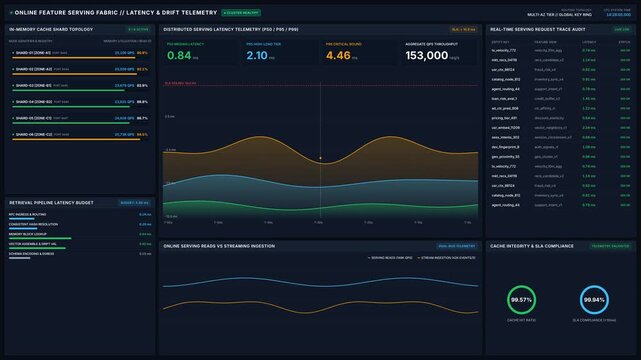The image size is (641, 360).
Task: Click the blue serving reads line
Action: coord(320,285)
